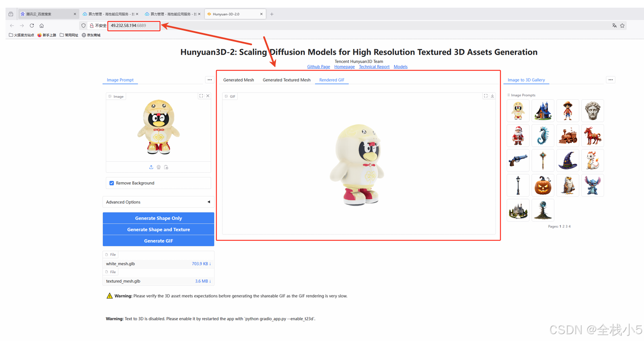Select the jack-o-lantern pumpkin gallery thumbnail

click(x=543, y=185)
